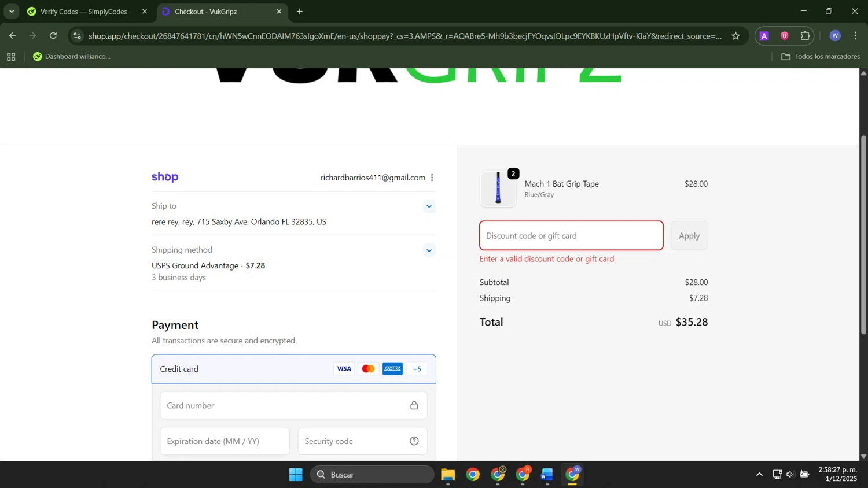Open the active Chrome profile window in taskbar

573,475
